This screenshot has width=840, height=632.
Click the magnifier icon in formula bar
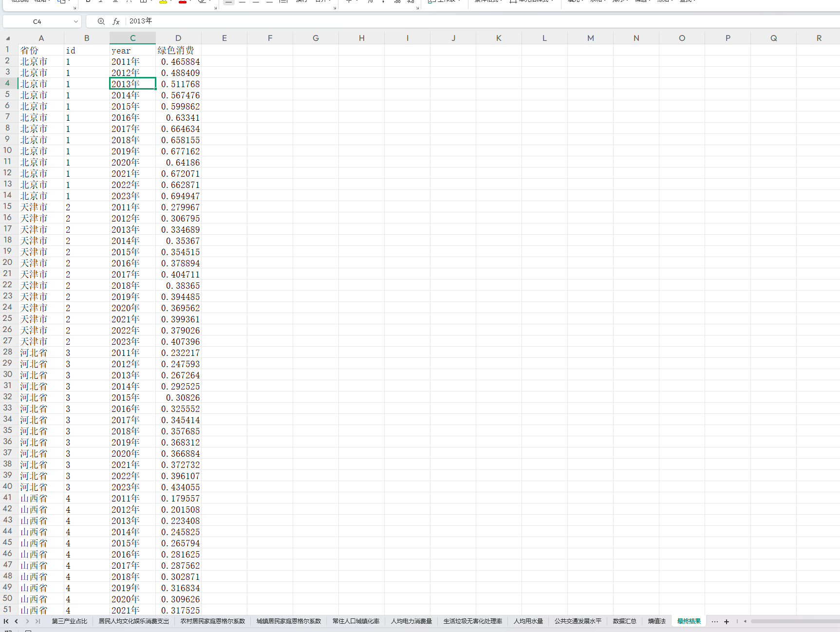(101, 21)
